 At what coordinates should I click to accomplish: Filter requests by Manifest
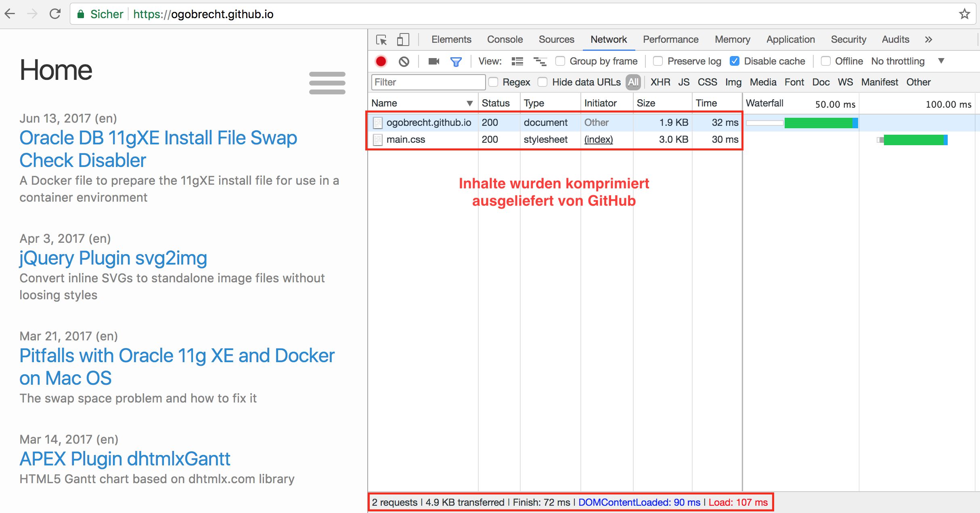(879, 82)
